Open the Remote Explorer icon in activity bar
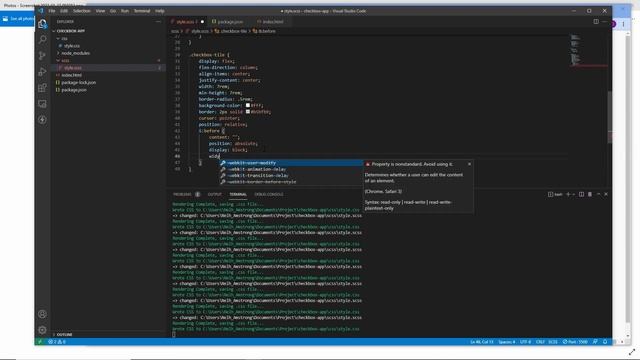 pos(42,104)
